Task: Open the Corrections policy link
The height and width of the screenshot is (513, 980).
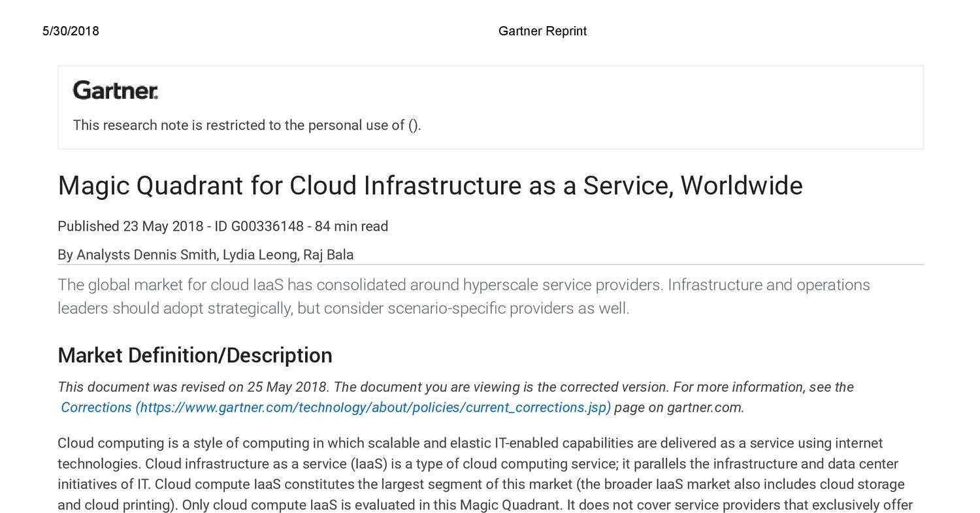Action: point(96,408)
